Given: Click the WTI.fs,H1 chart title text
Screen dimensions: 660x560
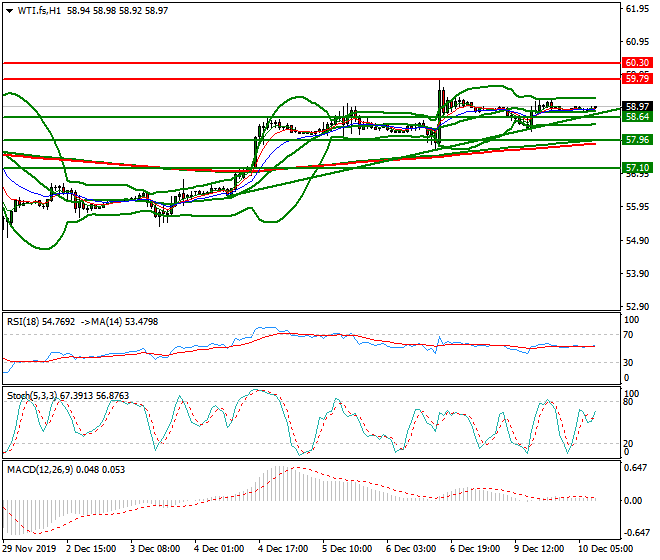Looking at the screenshot, I should [x=39, y=10].
